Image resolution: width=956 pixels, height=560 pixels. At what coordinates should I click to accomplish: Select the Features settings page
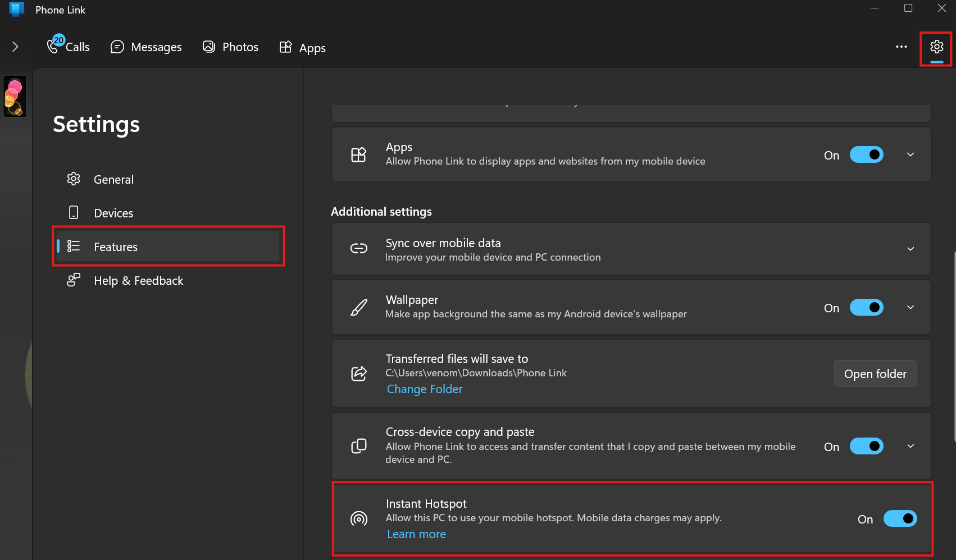point(169,247)
